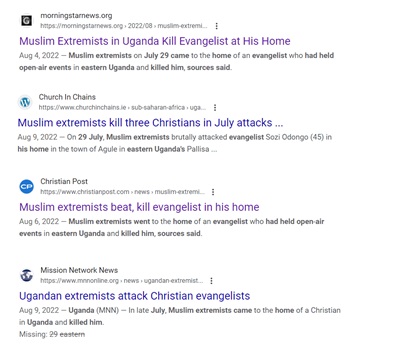This screenshot has width=406, height=364.
Task: Open 'Muslim extremists beat, kill evangelist in his home'
Action: [139, 207]
